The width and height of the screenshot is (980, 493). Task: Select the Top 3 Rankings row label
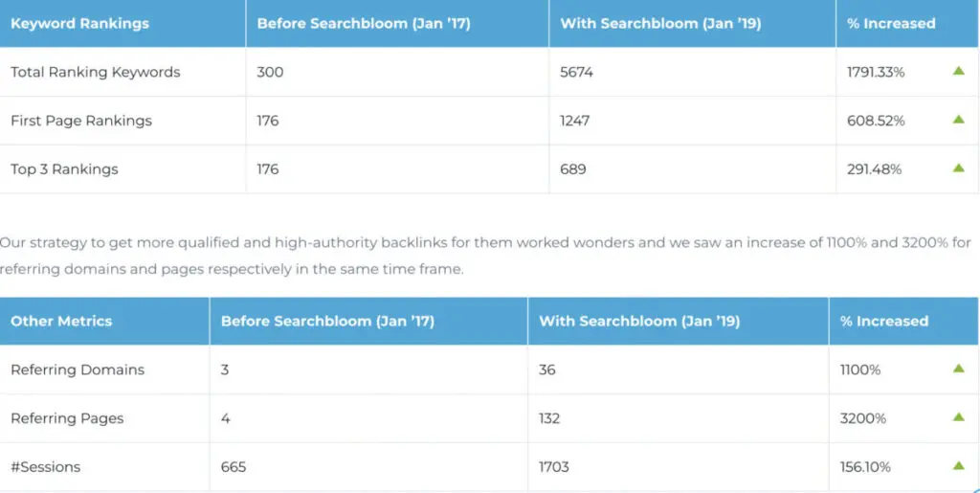pos(64,169)
